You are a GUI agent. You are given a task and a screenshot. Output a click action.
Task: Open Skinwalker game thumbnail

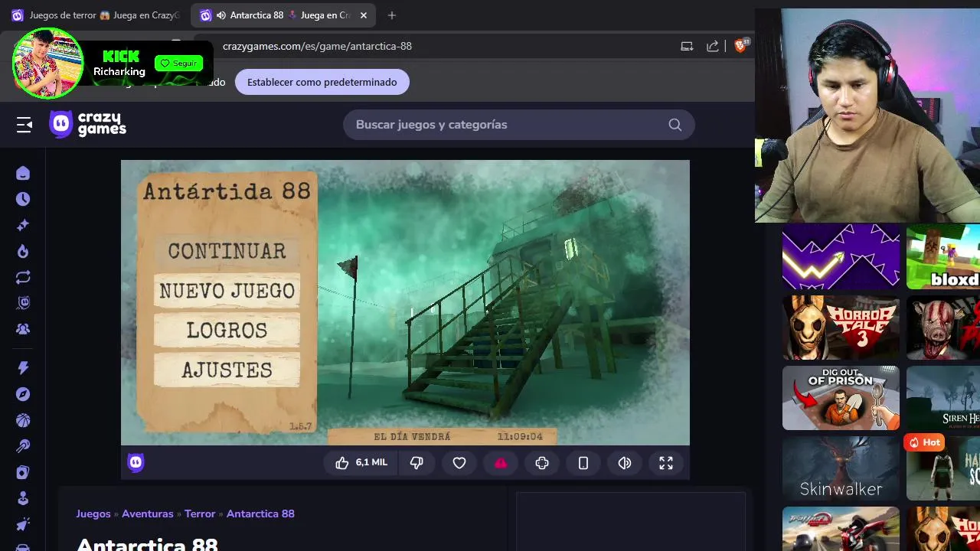841,468
